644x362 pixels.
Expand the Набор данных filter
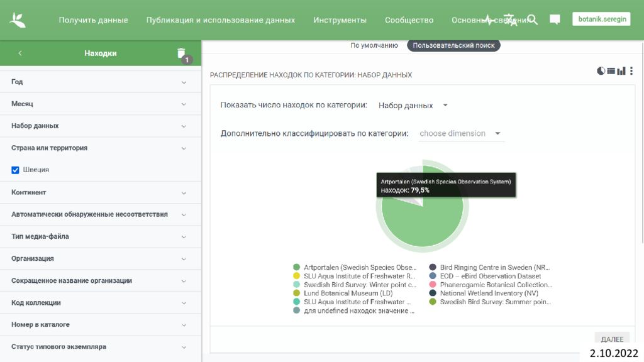point(101,126)
